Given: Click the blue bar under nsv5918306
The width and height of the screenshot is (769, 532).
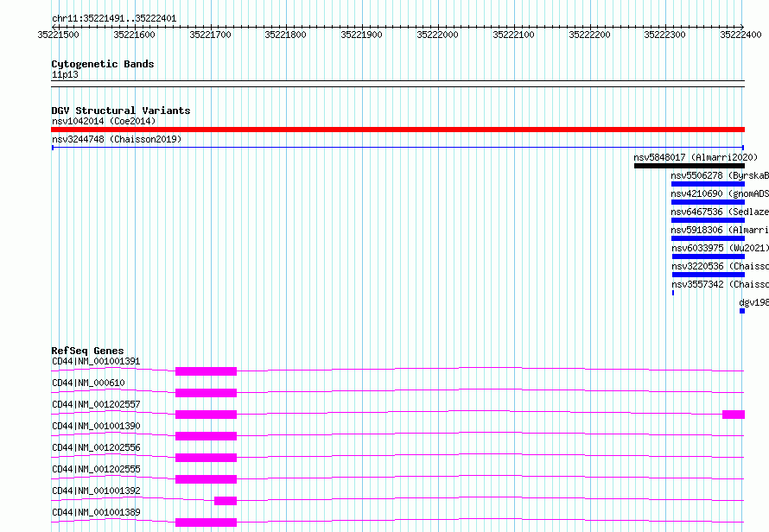Looking at the screenshot, I should pos(709,238).
